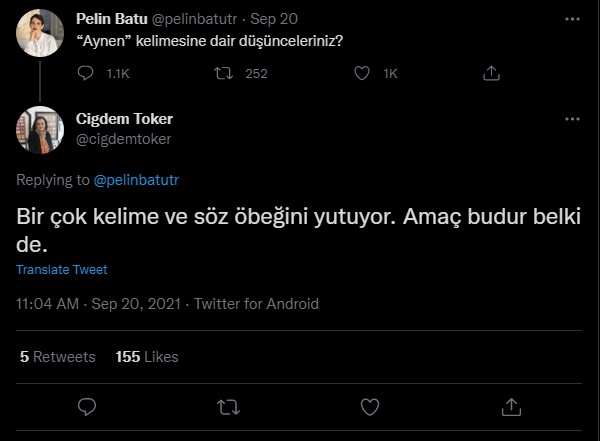The height and width of the screenshot is (441, 600).
Task: Open Cigdem Toker's profile picture
Action: coord(40,129)
